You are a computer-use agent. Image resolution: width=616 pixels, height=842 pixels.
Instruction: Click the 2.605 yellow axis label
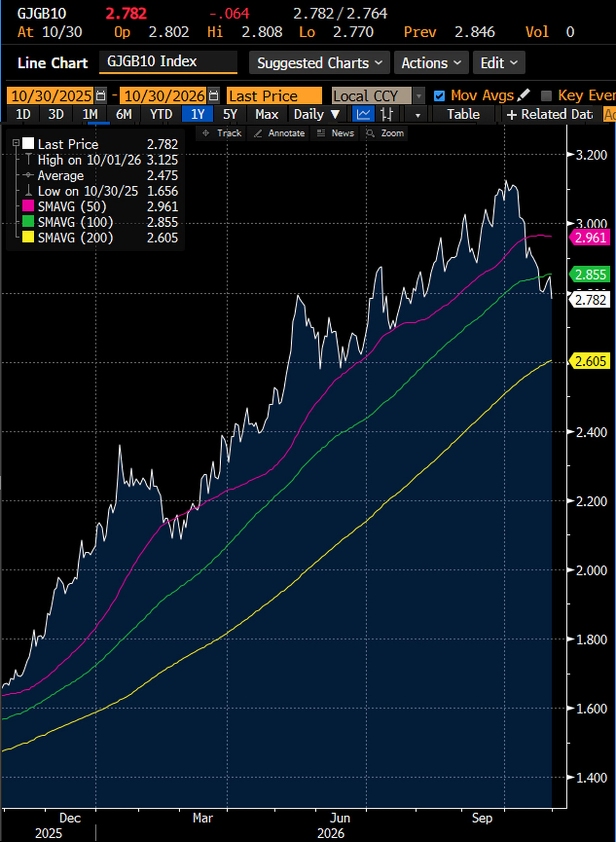click(590, 361)
